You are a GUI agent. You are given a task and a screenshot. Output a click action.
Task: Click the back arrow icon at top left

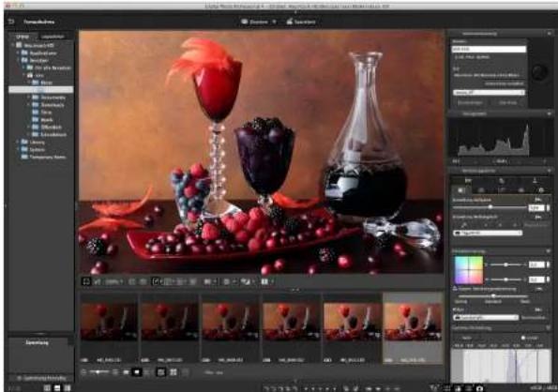click(11, 22)
